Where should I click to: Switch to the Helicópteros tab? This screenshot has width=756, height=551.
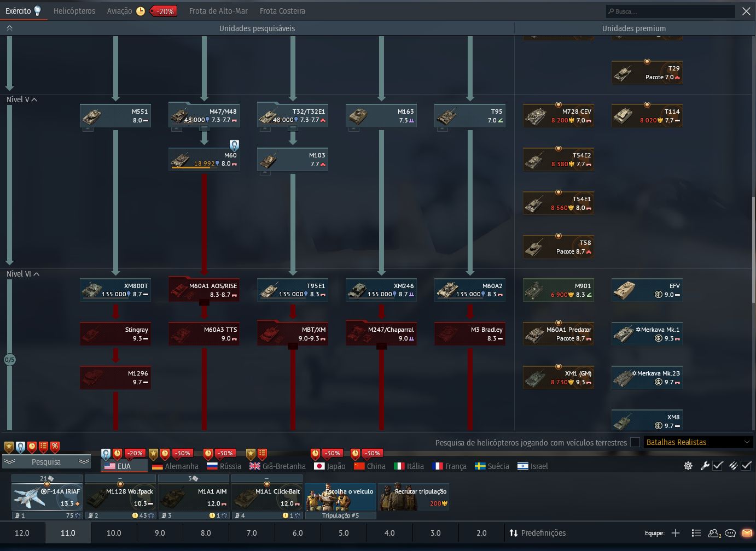point(74,11)
